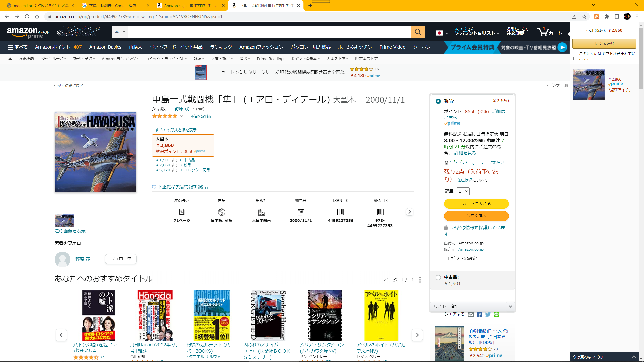This screenshot has height=362, width=644.
Task: Go to the Chrome home page icon
Action: coord(37,17)
